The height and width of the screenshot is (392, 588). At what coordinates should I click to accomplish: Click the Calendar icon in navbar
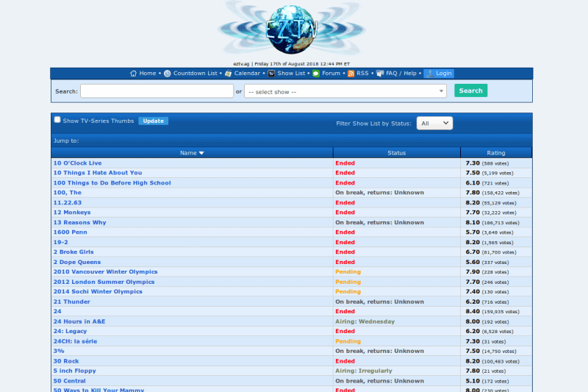click(228, 74)
